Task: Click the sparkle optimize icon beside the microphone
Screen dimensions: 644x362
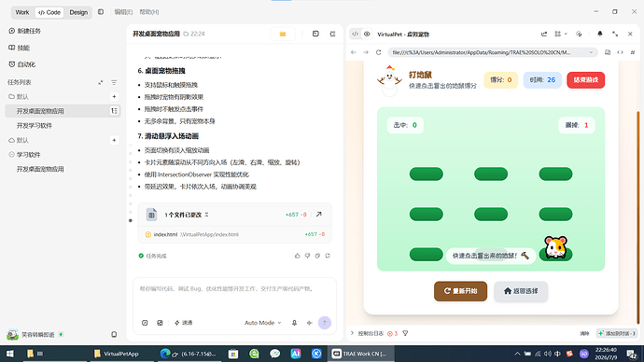Action: point(309,323)
